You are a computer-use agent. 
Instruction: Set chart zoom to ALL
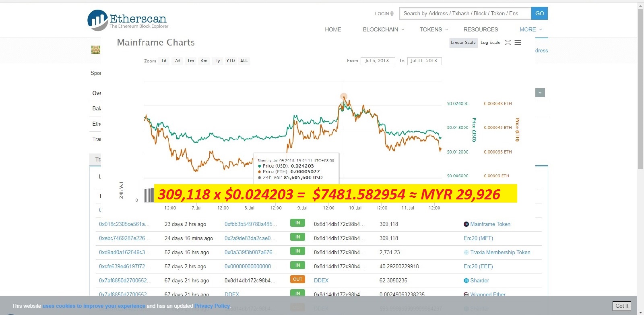(244, 61)
